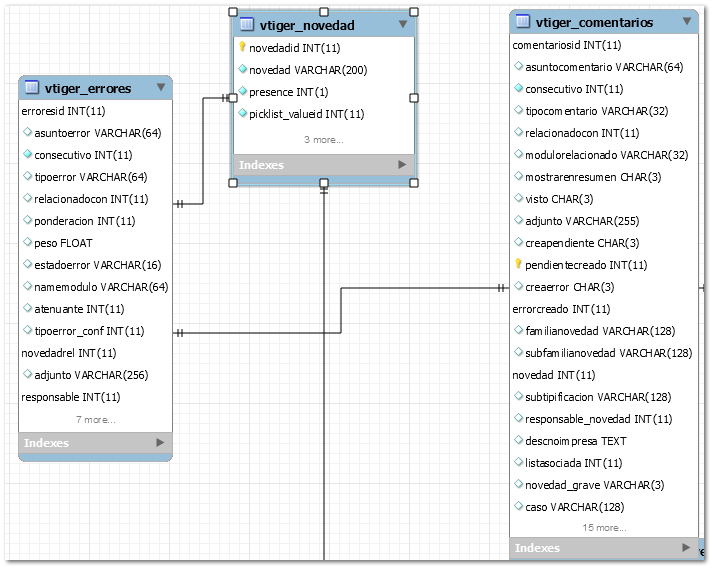The width and height of the screenshot is (713, 569).
Task: Select the familianovedad VARCHAR(128) column
Action: (x=600, y=331)
